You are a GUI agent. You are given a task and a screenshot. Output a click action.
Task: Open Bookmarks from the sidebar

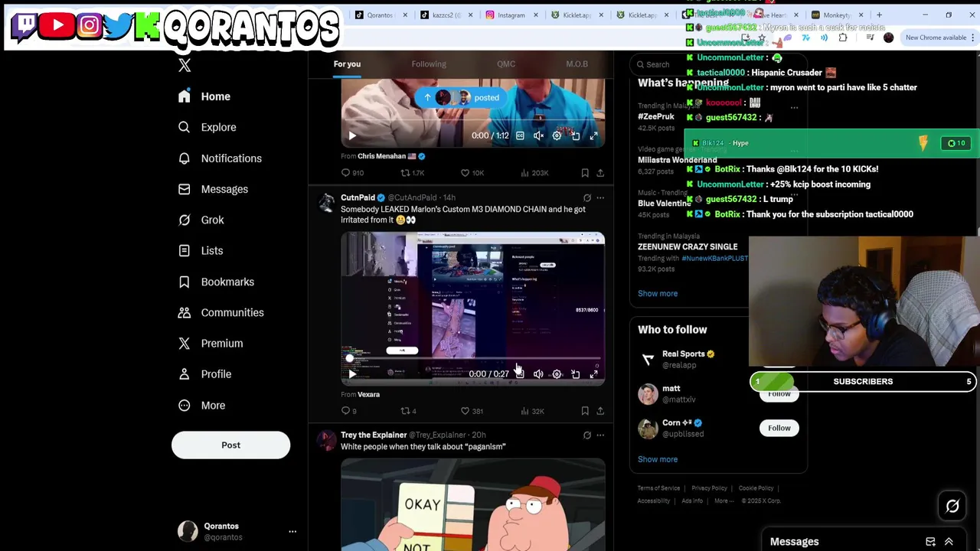click(x=216, y=282)
